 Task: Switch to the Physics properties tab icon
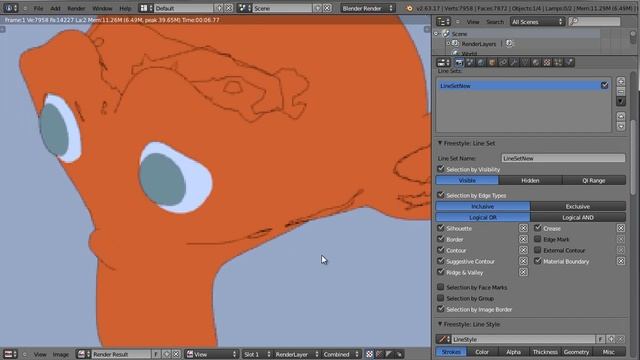click(569, 62)
